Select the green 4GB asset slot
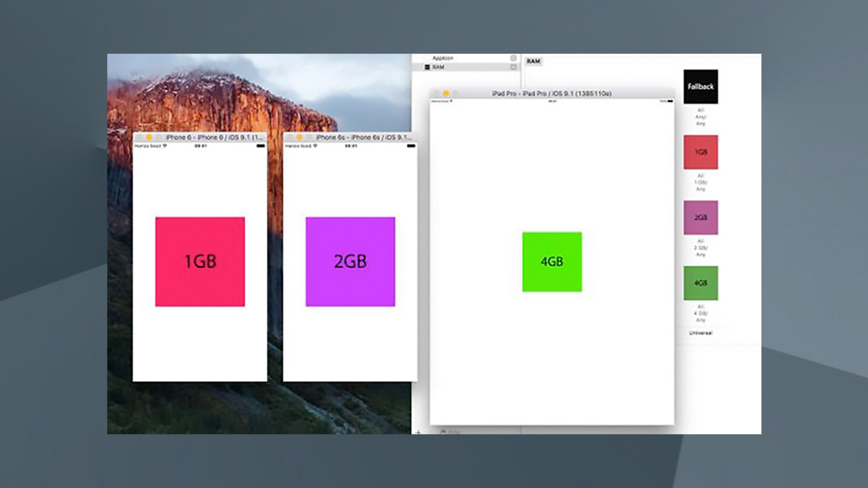The height and width of the screenshot is (488, 868). tap(700, 283)
